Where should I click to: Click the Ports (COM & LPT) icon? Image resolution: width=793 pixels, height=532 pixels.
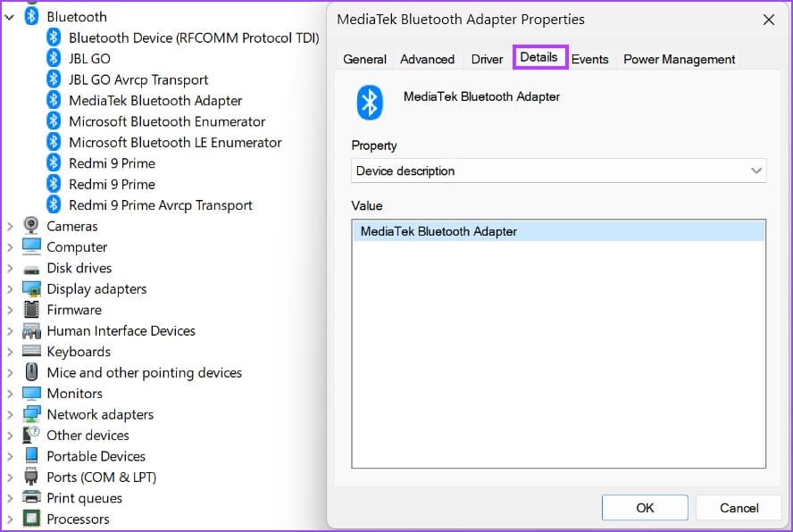pyautogui.click(x=31, y=477)
